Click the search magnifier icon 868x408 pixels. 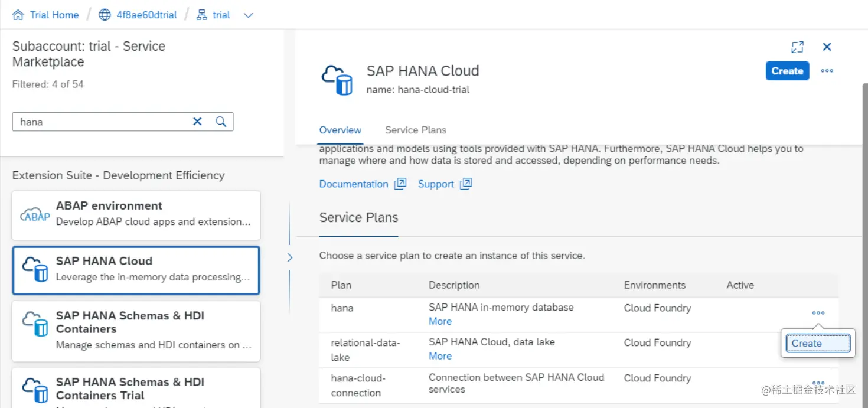[221, 122]
